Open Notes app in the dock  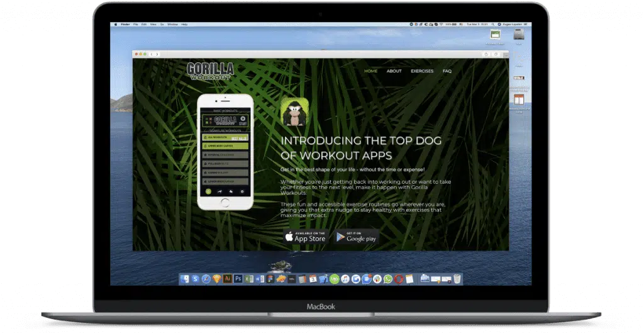tap(409, 279)
